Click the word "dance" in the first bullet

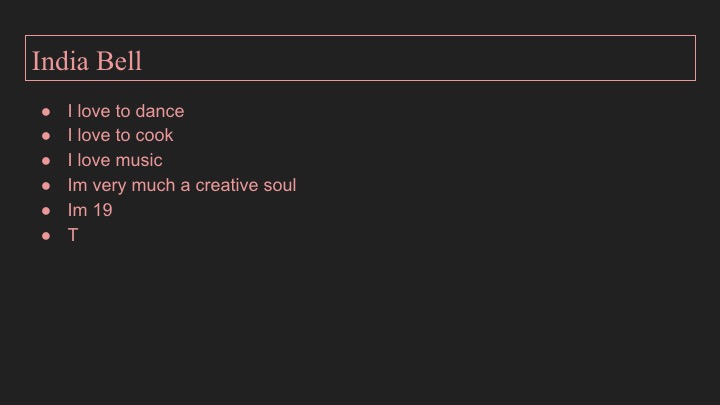160,111
